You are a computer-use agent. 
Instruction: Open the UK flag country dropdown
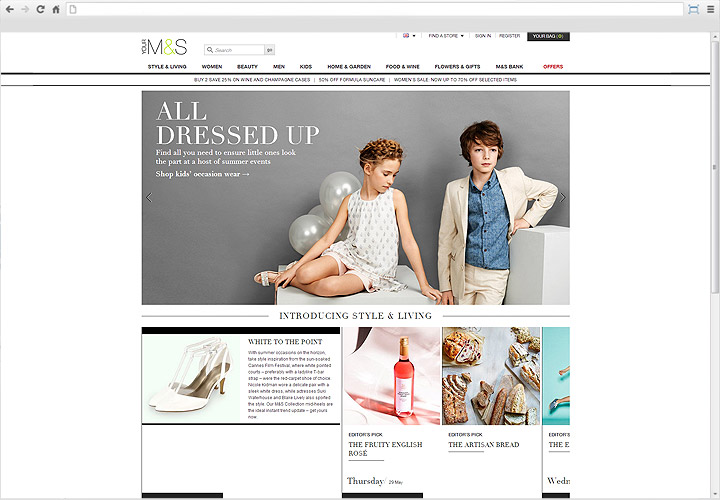point(409,35)
